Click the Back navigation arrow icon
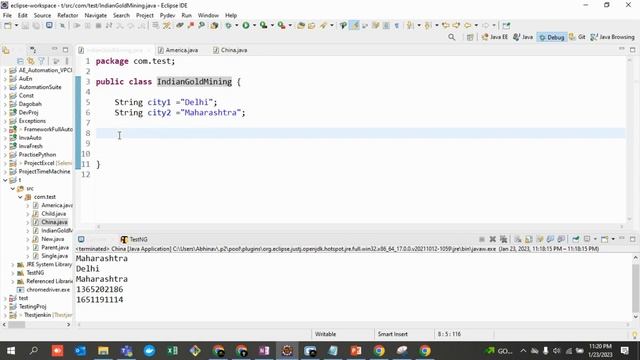 (x=468, y=25)
